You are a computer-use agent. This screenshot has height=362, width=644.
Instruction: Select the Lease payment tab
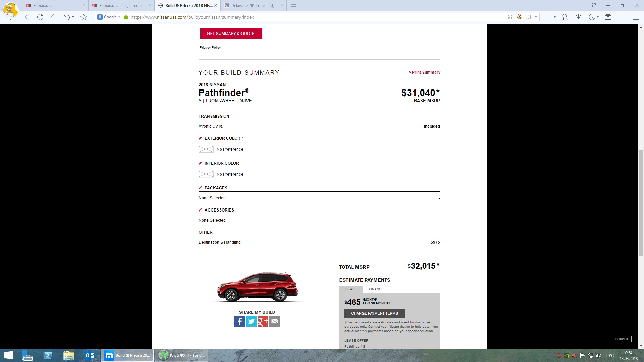[x=351, y=289]
